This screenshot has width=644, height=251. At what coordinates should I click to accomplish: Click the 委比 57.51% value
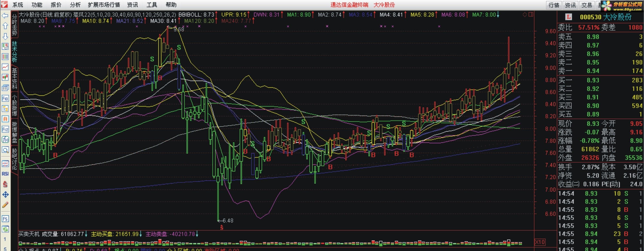(x=589, y=27)
